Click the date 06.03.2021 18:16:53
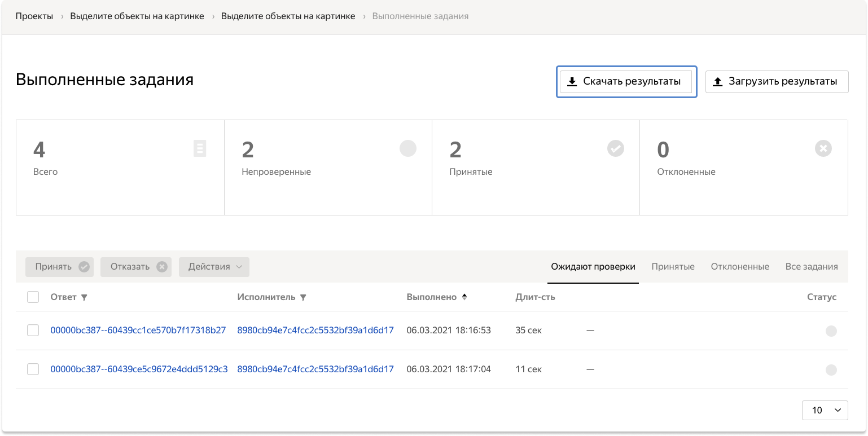Image resolution: width=868 pixels, height=436 pixels. point(449,330)
